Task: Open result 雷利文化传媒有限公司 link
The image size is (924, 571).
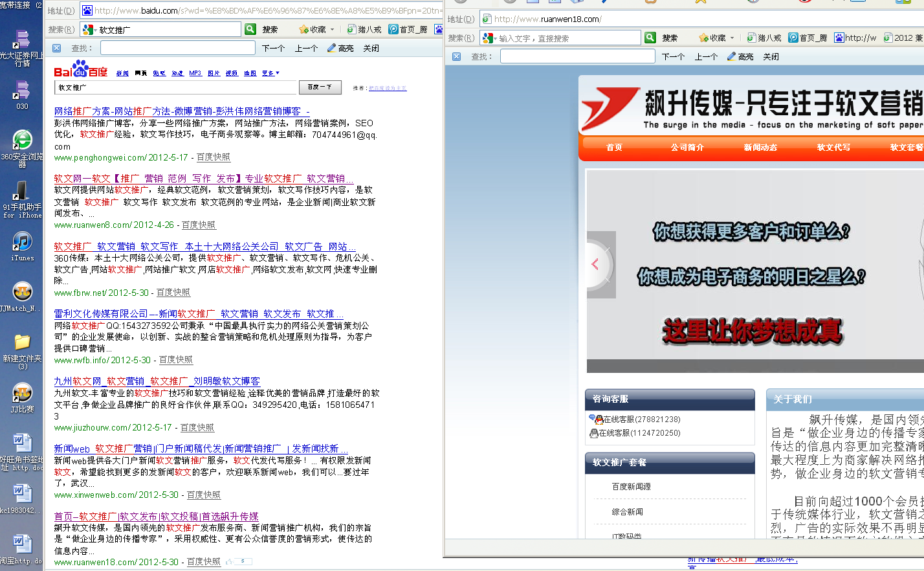Action: click(x=199, y=314)
